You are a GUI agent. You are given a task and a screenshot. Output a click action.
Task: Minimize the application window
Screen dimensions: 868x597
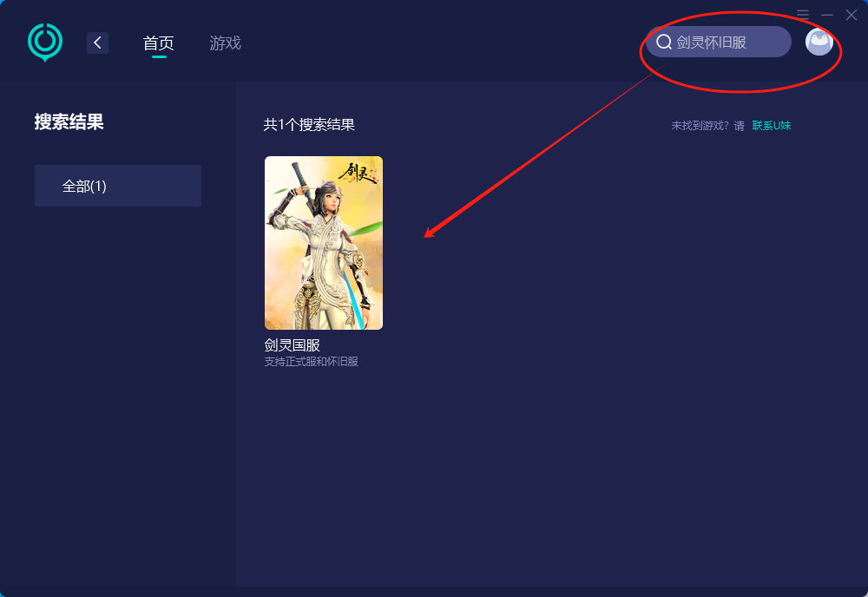pos(827,15)
